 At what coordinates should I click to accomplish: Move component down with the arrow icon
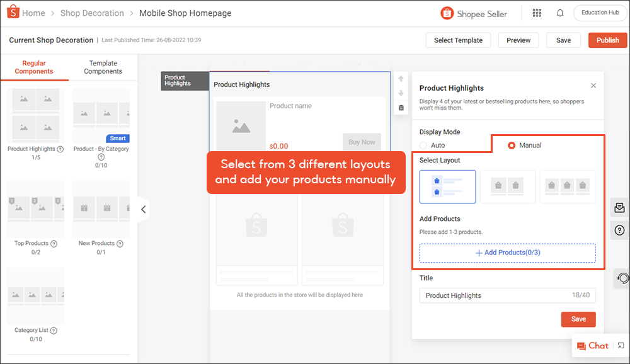point(401,93)
